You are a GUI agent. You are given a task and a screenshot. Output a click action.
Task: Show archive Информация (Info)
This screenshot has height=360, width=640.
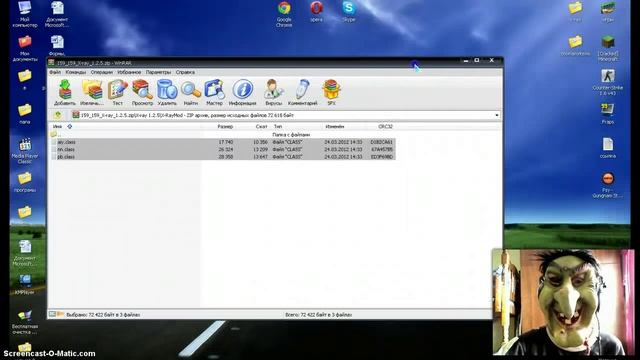[x=242, y=92]
